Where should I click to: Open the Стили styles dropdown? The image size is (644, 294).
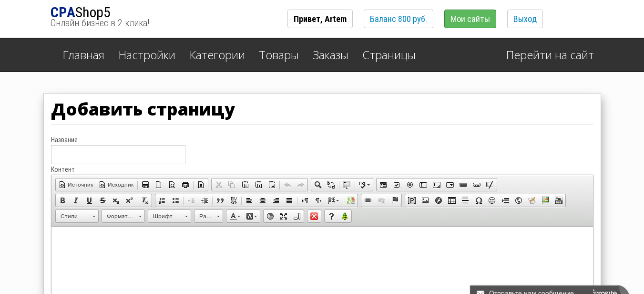coord(77,216)
